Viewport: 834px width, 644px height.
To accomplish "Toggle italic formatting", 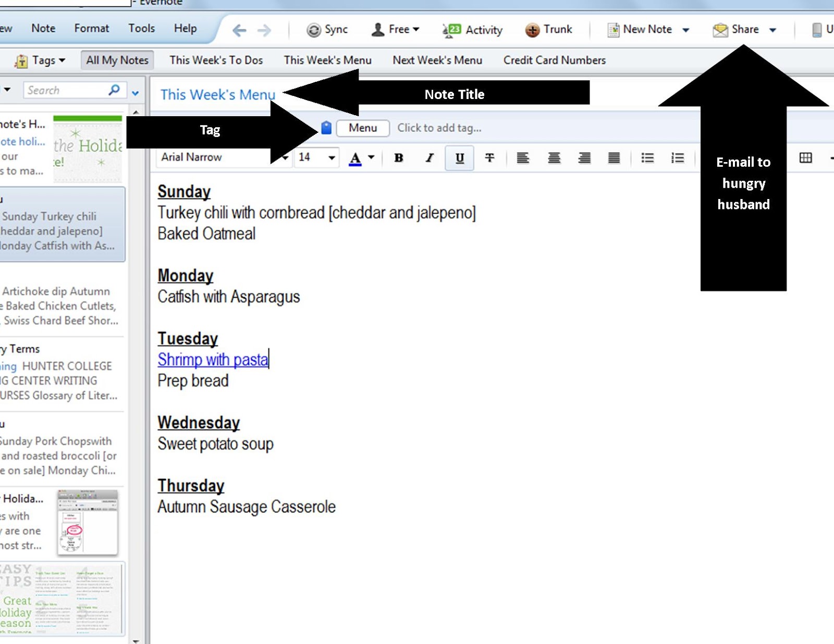I will 430,158.
